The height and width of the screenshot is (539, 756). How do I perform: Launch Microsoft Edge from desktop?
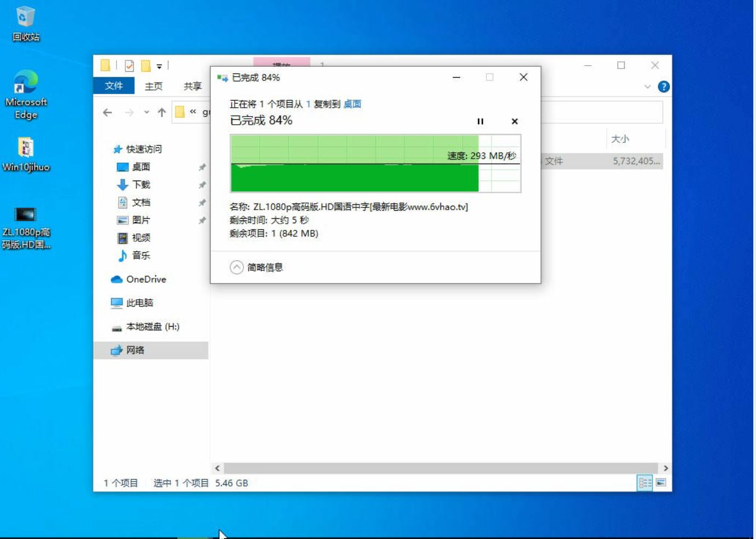coord(26,94)
